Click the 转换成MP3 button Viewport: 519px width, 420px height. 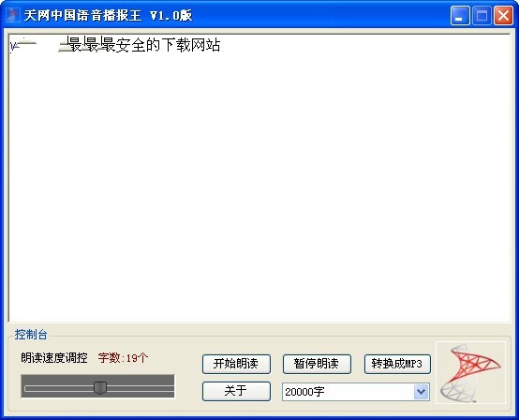397,364
